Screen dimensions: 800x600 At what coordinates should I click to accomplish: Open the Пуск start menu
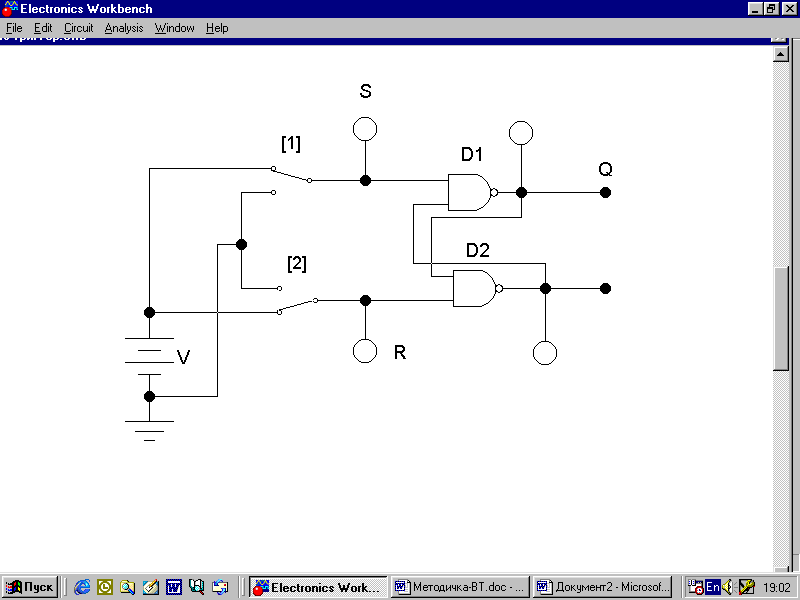tap(30, 587)
